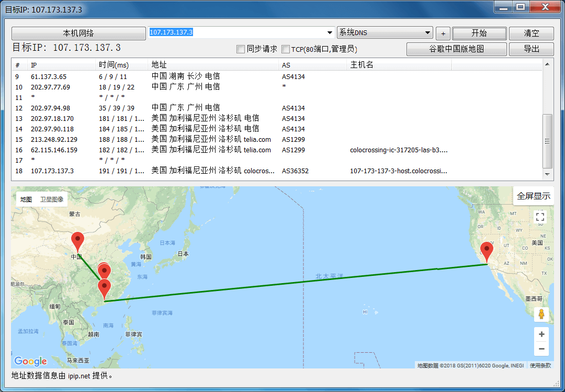Enable the 同步请求 checkbox
The width and height of the screenshot is (565, 392).
tap(241, 49)
